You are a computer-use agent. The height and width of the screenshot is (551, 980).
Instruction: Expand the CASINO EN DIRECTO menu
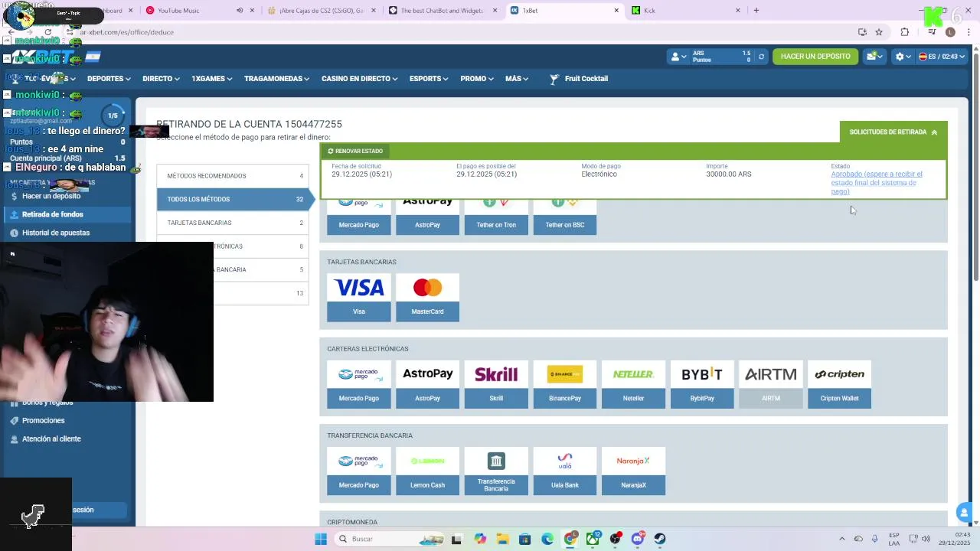point(359,79)
